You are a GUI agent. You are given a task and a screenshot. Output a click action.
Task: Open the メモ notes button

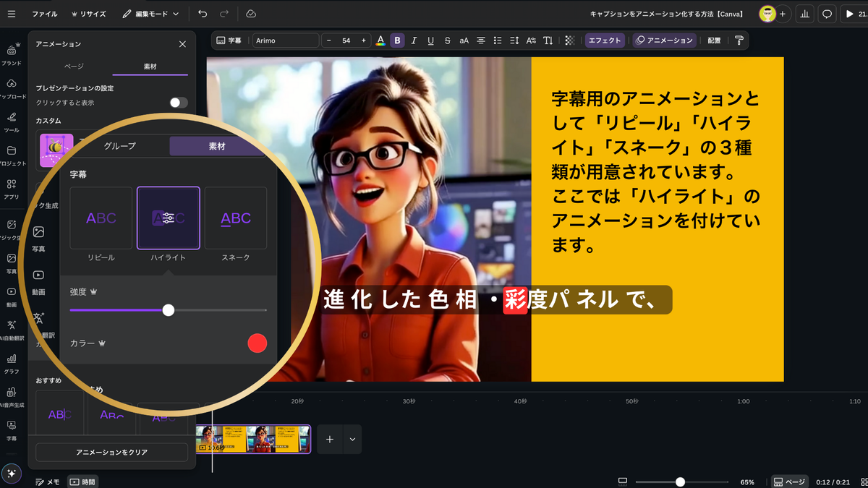[48, 481]
